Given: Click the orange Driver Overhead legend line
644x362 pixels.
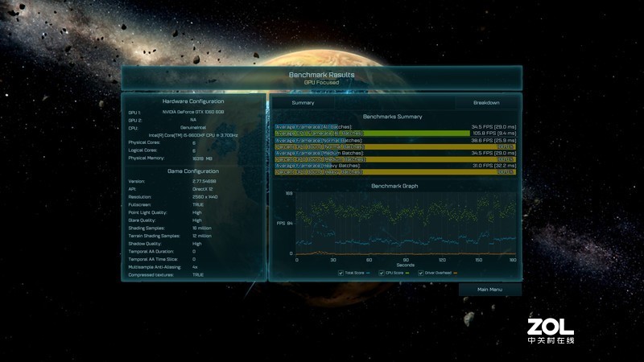Looking at the screenshot, I should tap(455, 274).
